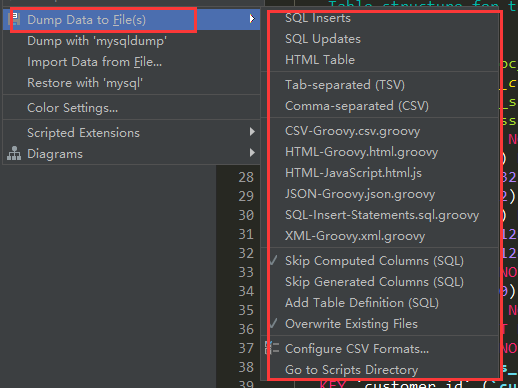The width and height of the screenshot is (518, 388).
Task: Expand the Scripted Extensions submenu arrow
Action: click(x=252, y=132)
